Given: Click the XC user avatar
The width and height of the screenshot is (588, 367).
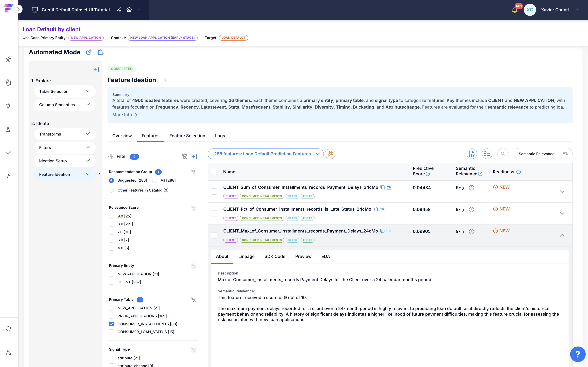Looking at the screenshot, I should (530, 10).
